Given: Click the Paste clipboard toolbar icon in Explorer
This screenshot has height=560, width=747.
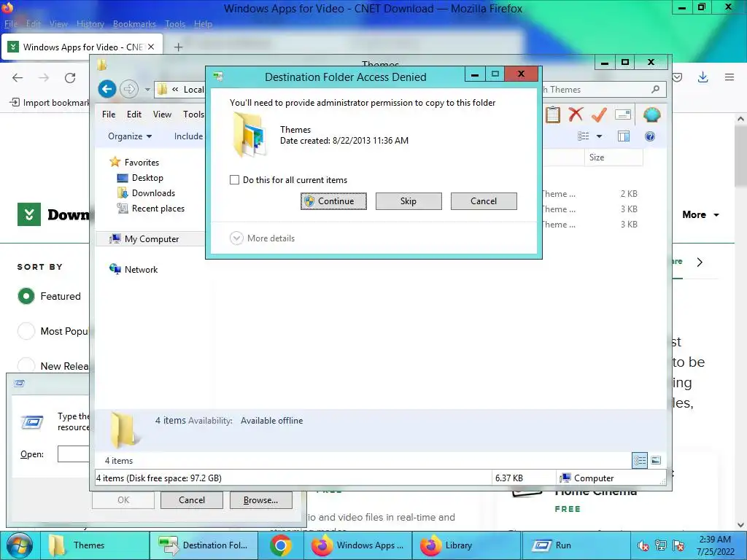Looking at the screenshot, I should coord(553,114).
